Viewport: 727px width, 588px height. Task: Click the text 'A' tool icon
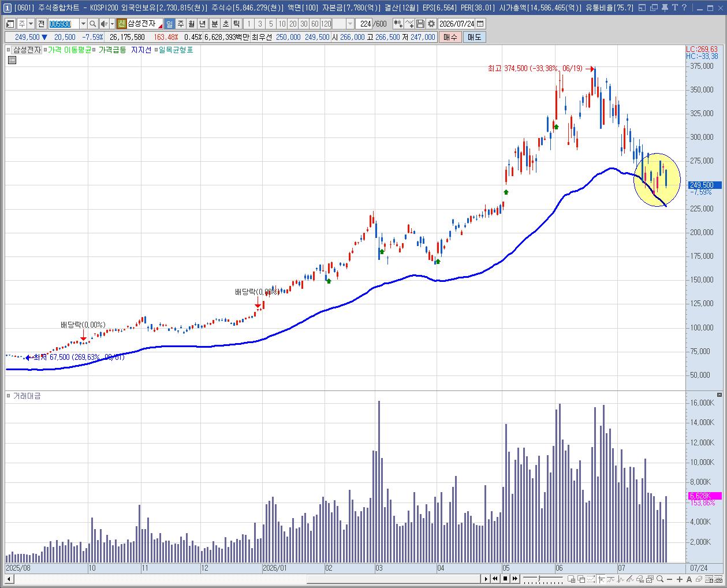[689, 579]
